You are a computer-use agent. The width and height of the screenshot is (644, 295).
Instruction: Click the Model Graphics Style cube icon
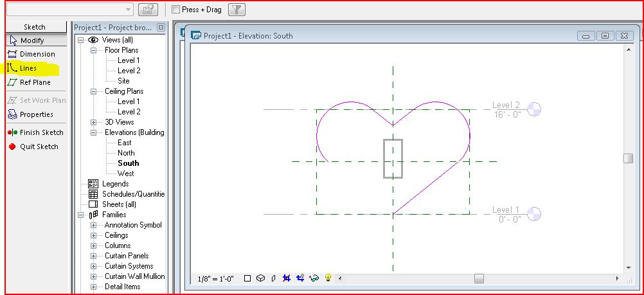pos(260,278)
